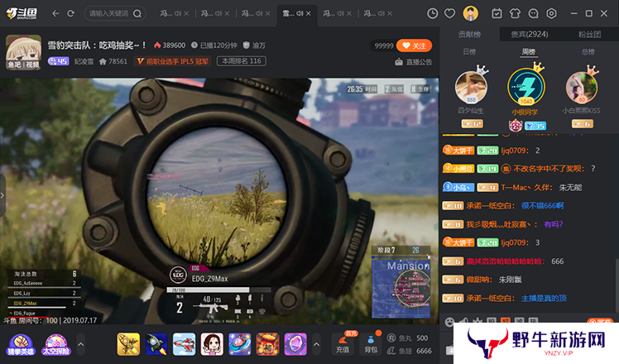Click chat message 主播是真的顶

pos(544,298)
